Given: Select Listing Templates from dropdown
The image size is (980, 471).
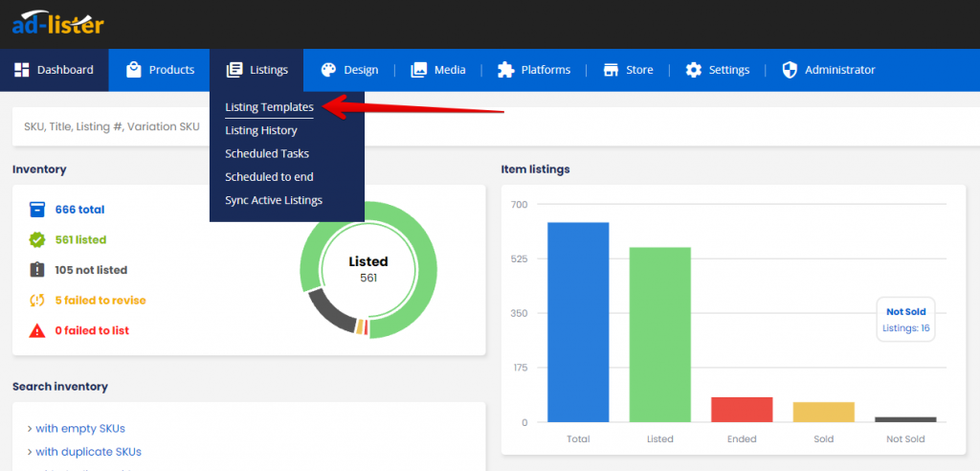Looking at the screenshot, I should coord(269,107).
